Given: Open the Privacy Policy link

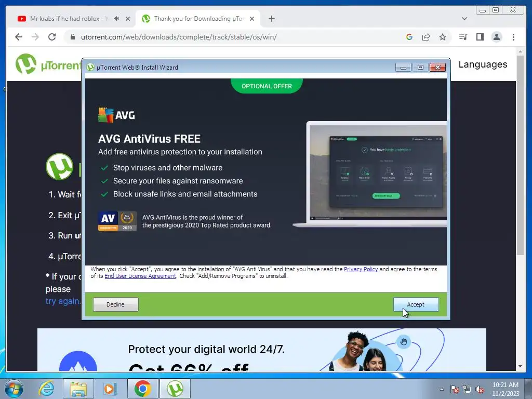Looking at the screenshot, I should tap(361, 269).
